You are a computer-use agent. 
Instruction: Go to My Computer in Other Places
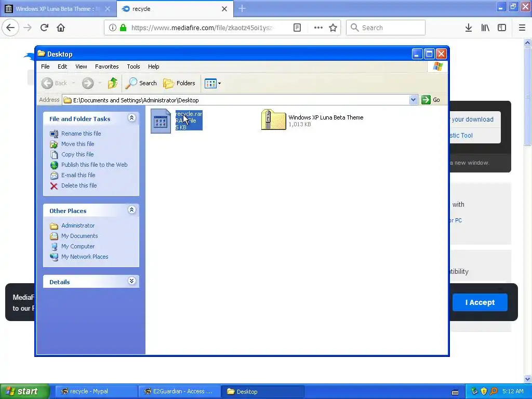(78, 246)
